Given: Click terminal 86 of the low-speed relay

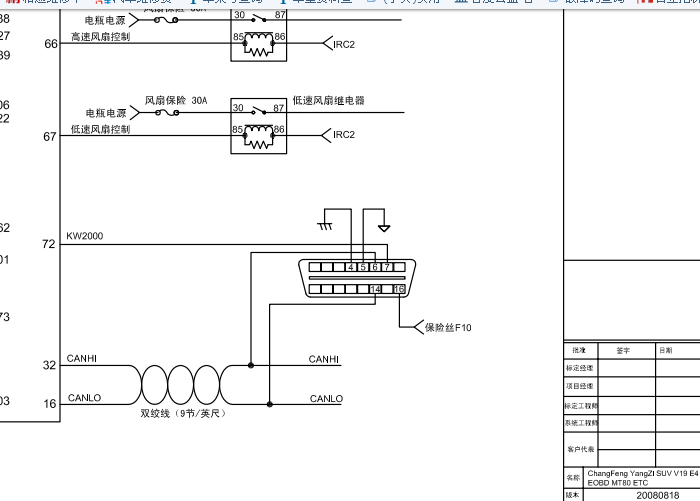Looking at the screenshot, I should 279,129.
